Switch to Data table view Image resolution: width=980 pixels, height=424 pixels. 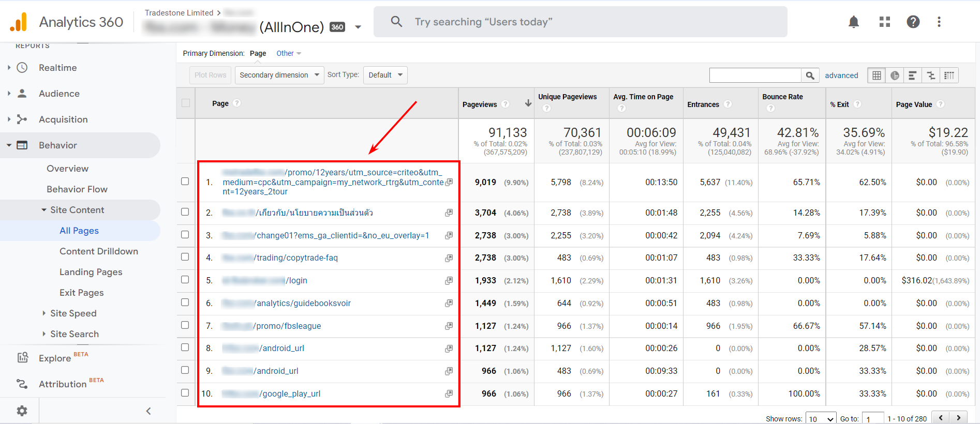(877, 75)
